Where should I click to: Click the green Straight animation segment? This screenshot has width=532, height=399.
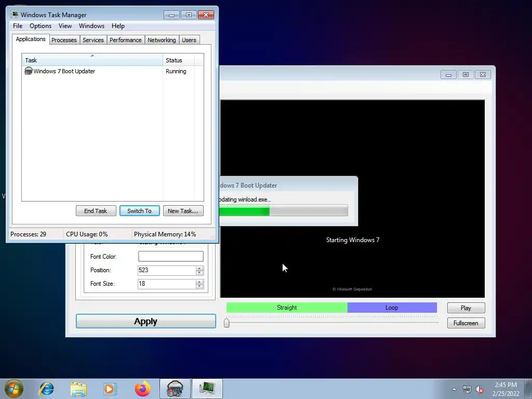coord(287,308)
